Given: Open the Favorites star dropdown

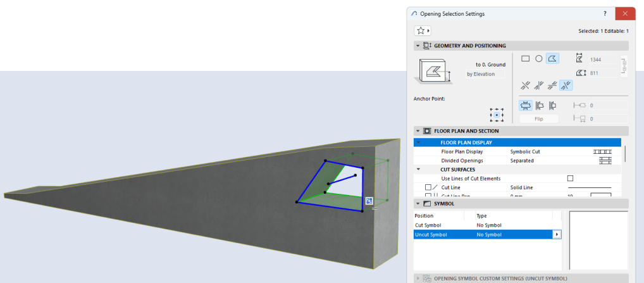Looking at the screenshot, I should 421,30.
